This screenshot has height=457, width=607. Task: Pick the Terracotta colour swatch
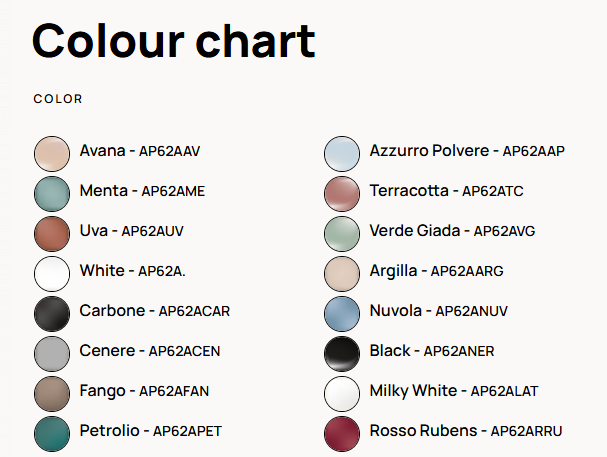[342, 193]
